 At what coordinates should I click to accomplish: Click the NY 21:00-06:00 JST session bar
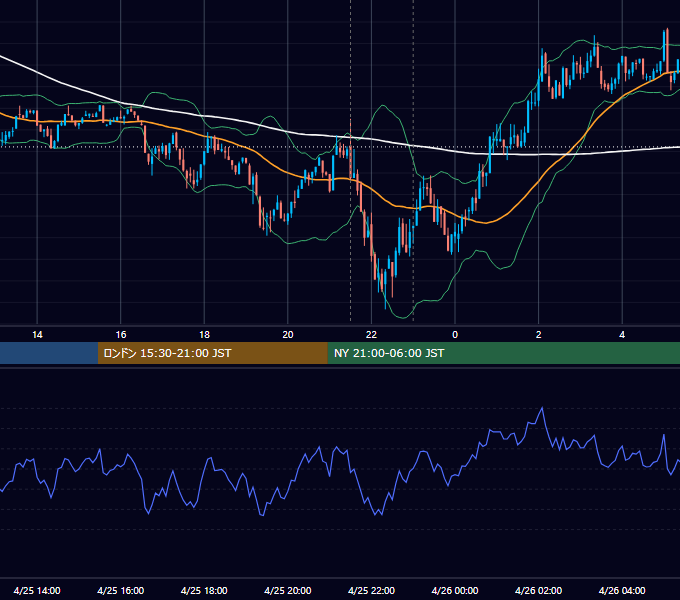pos(503,353)
